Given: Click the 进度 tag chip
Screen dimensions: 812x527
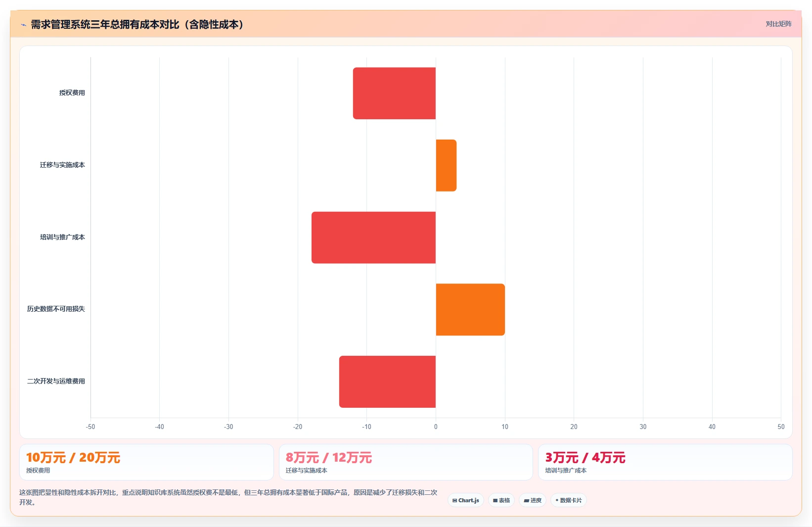Looking at the screenshot, I should (533, 500).
